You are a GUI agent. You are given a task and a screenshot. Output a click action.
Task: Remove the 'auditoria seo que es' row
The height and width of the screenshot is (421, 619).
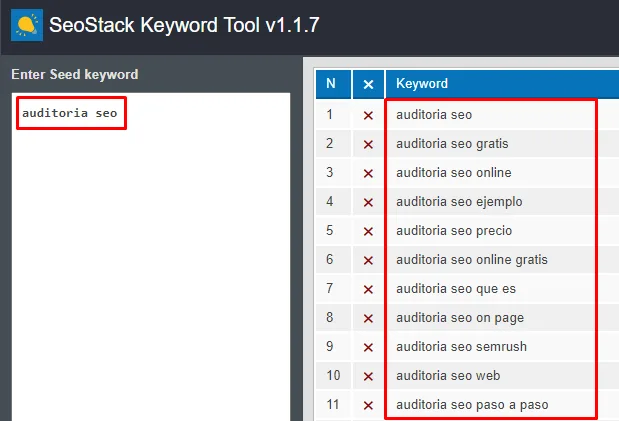[x=368, y=289]
